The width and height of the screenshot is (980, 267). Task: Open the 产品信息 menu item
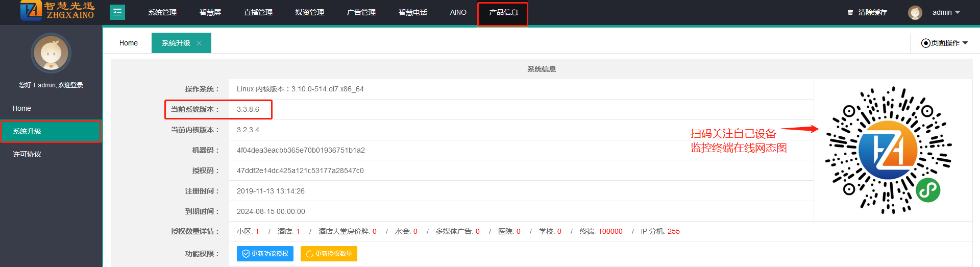point(503,12)
